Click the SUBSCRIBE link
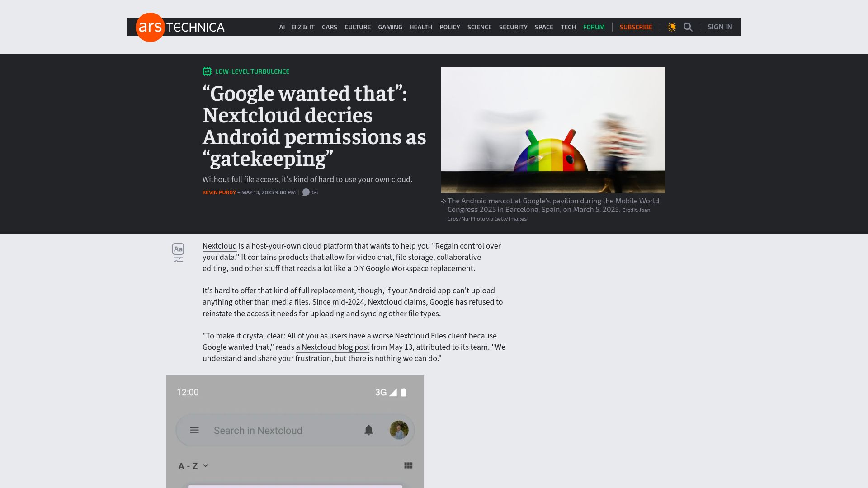This screenshot has height=488, width=868. (636, 27)
